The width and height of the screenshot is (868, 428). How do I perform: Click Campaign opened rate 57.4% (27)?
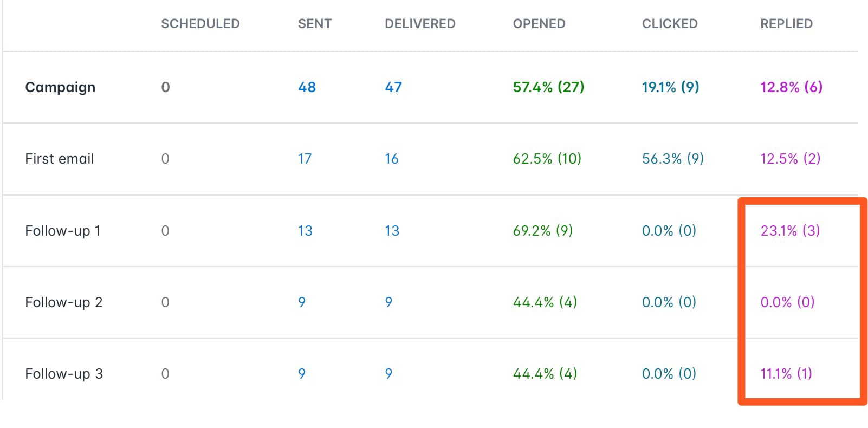(x=548, y=87)
